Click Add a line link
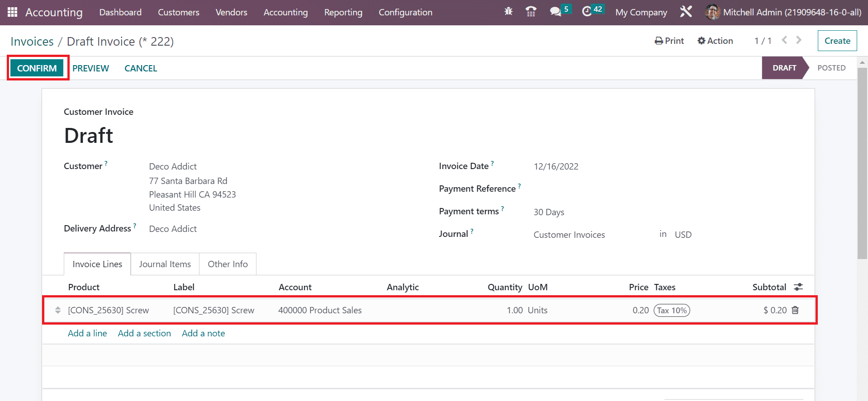Viewport: 868px width, 401px height. click(x=87, y=333)
